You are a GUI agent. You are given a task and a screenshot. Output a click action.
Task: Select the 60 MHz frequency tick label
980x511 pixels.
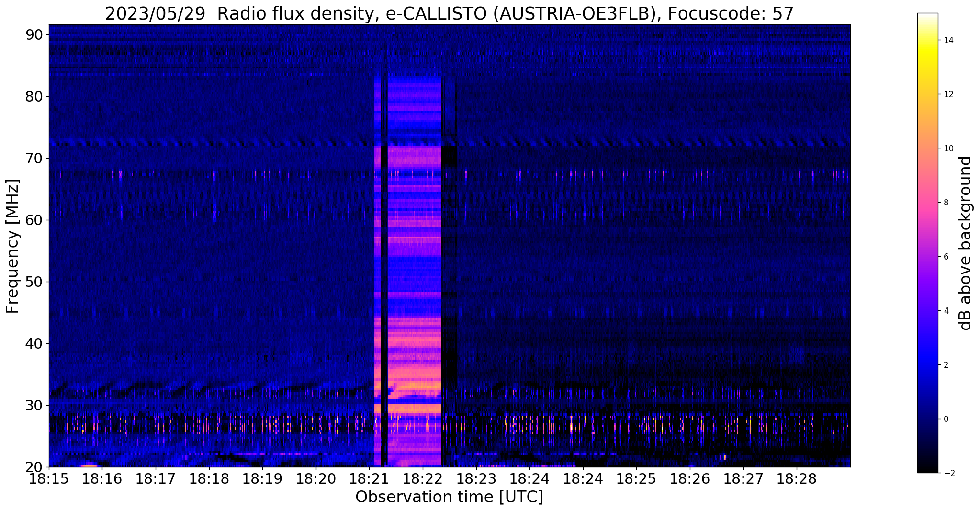point(35,220)
